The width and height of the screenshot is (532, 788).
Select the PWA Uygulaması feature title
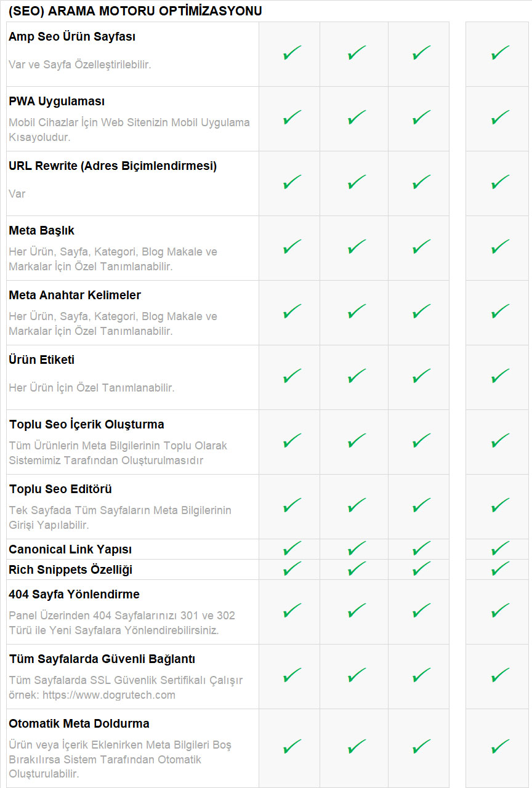click(57, 101)
